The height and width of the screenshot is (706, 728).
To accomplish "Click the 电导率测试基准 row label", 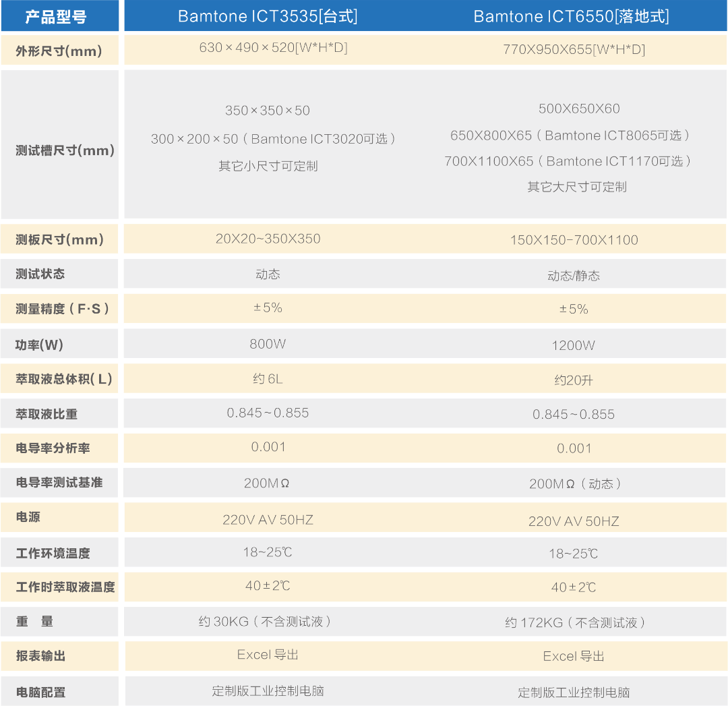I will [59, 483].
